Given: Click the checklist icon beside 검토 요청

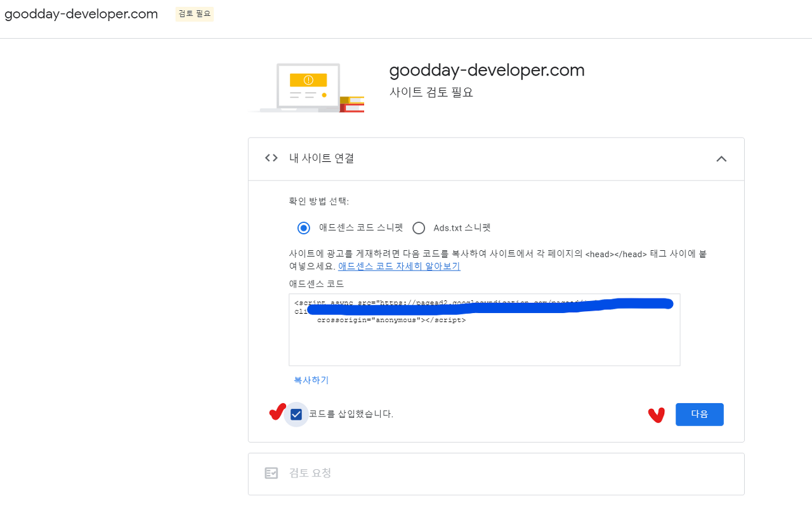Looking at the screenshot, I should (x=272, y=473).
